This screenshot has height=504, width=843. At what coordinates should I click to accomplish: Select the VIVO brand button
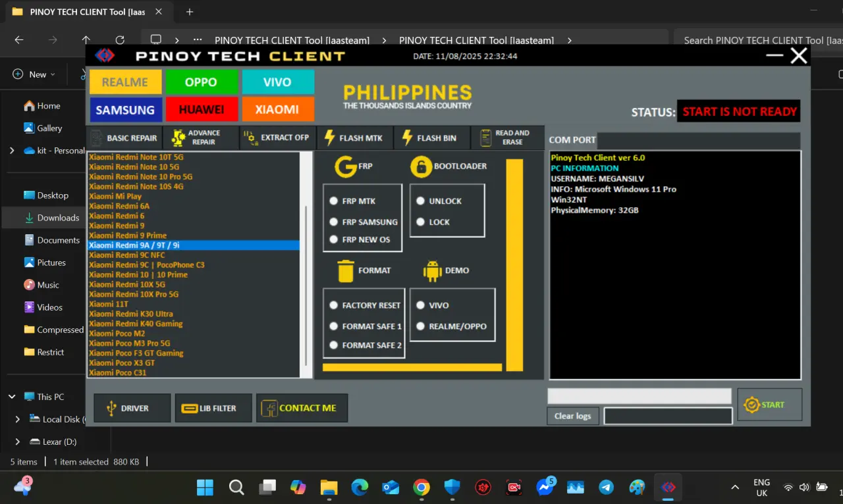[278, 82]
